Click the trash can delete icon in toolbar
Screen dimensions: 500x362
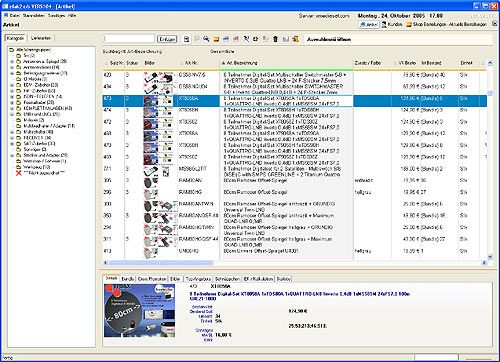point(275,39)
